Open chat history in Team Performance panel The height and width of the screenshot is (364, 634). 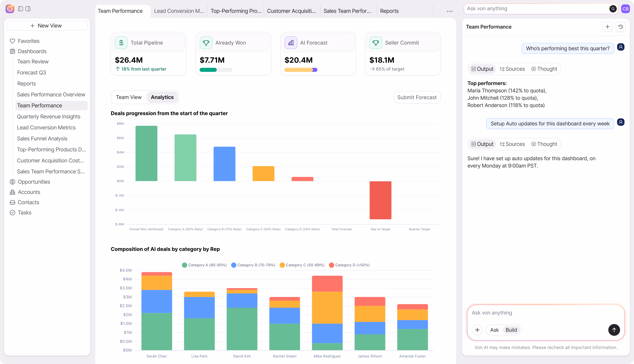(621, 27)
